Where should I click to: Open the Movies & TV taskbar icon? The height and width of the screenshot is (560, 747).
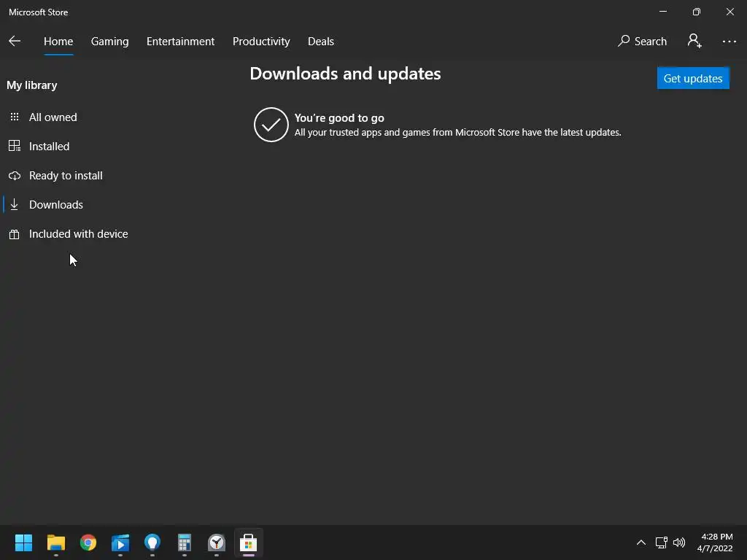120,542
